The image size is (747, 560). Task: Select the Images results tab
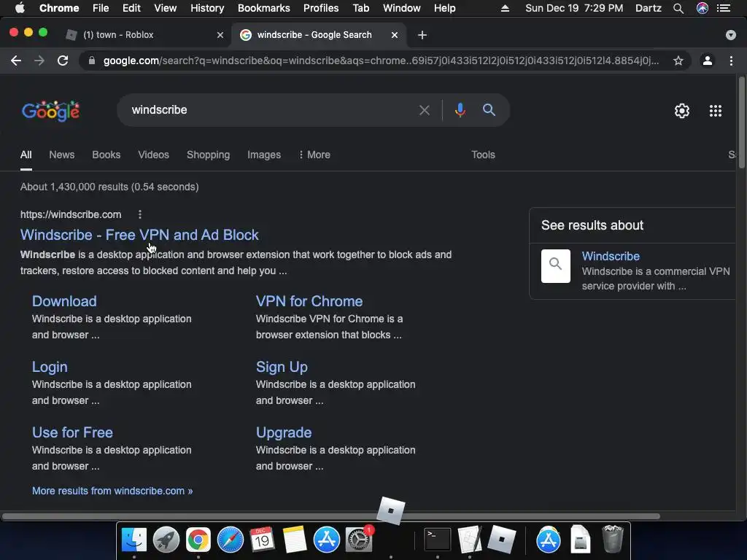tap(264, 155)
